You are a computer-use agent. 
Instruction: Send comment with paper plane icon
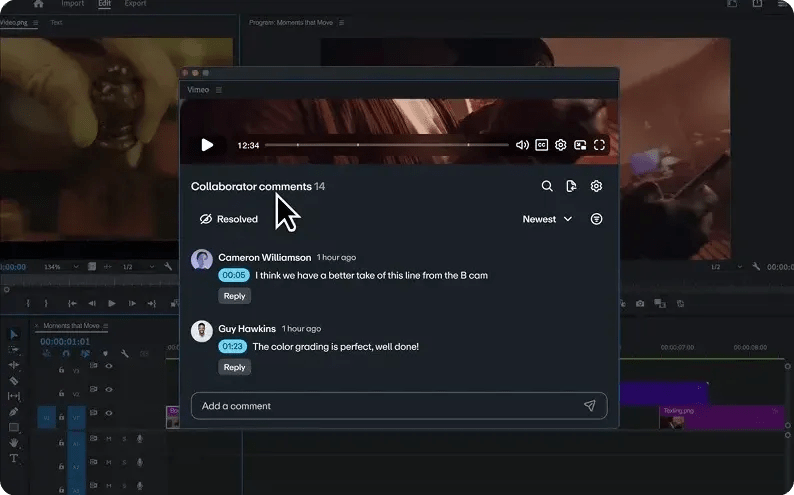[x=589, y=405]
